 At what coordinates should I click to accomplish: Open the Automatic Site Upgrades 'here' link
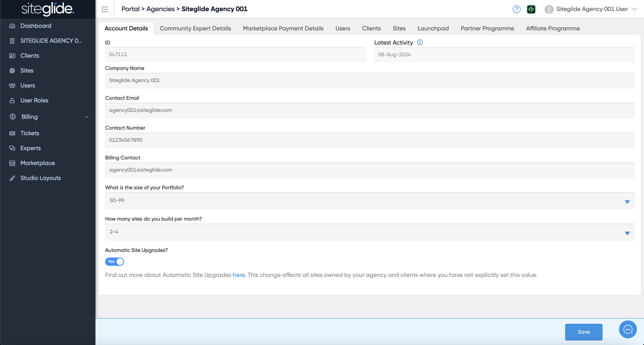[238, 275]
